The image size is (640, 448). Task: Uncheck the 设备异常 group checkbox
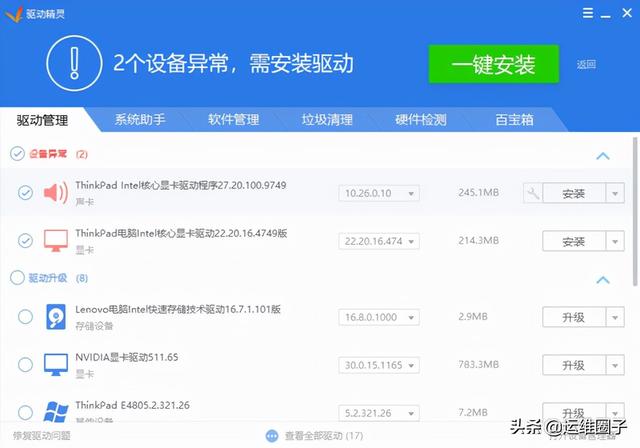[x=18, y=154]
